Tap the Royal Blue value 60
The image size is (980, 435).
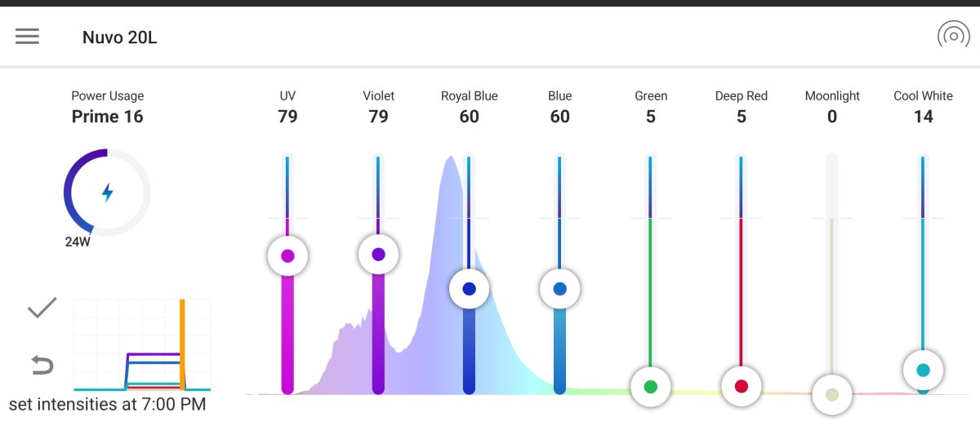click(x=469, y=117)
